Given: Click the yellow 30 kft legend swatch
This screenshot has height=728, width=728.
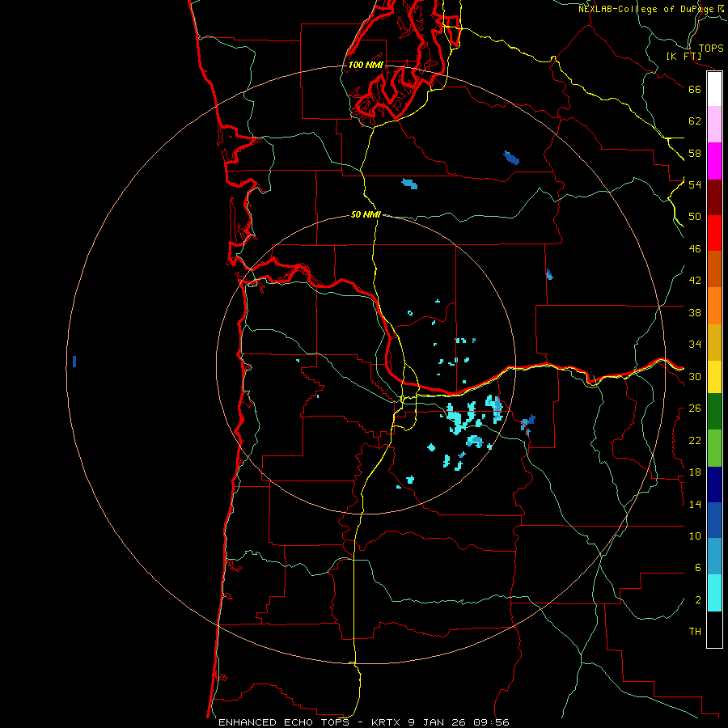Looking at the screenshot, I should pyautogui.click(x=714, y=377).
